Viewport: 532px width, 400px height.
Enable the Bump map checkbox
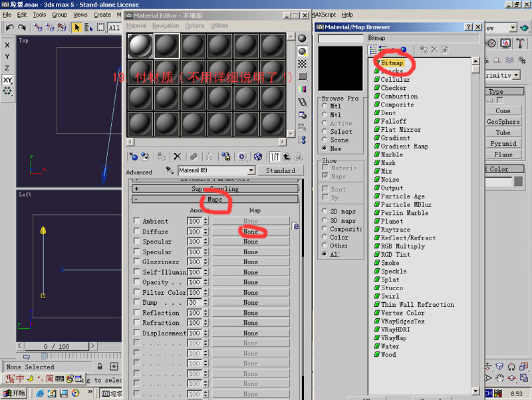click(x=137, y=302)
